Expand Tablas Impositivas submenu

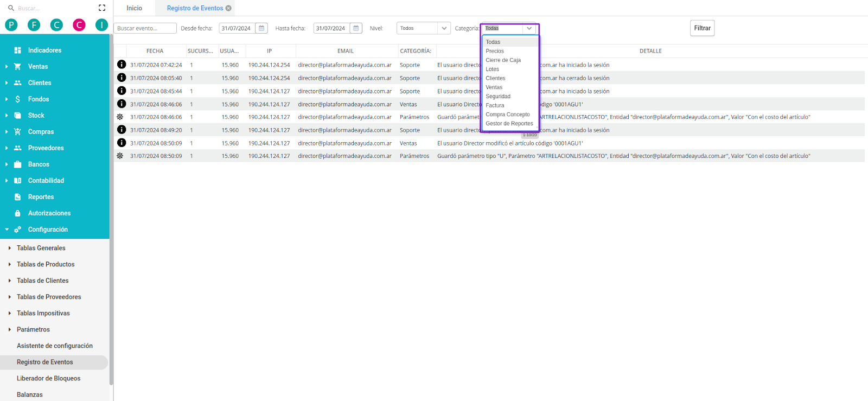click(x=10, y=313)
